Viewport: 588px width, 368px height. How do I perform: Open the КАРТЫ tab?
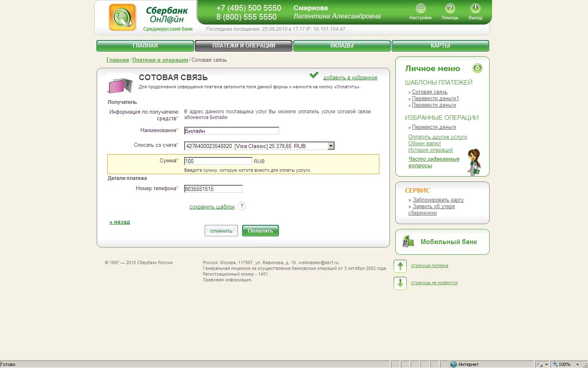[440, 46]
